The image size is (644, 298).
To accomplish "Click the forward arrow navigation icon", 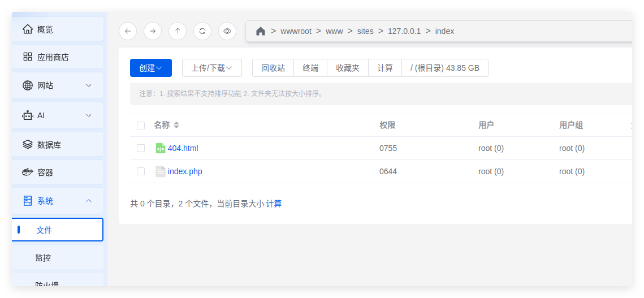I will [x=153, y=31].
